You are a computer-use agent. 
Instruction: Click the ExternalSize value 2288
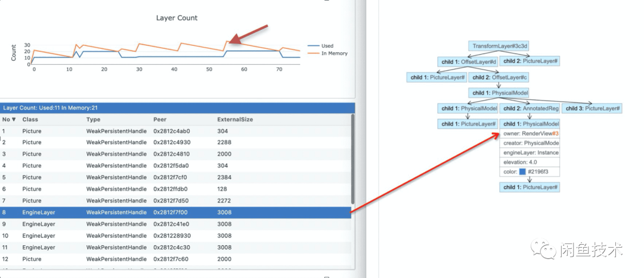[224, 142]
